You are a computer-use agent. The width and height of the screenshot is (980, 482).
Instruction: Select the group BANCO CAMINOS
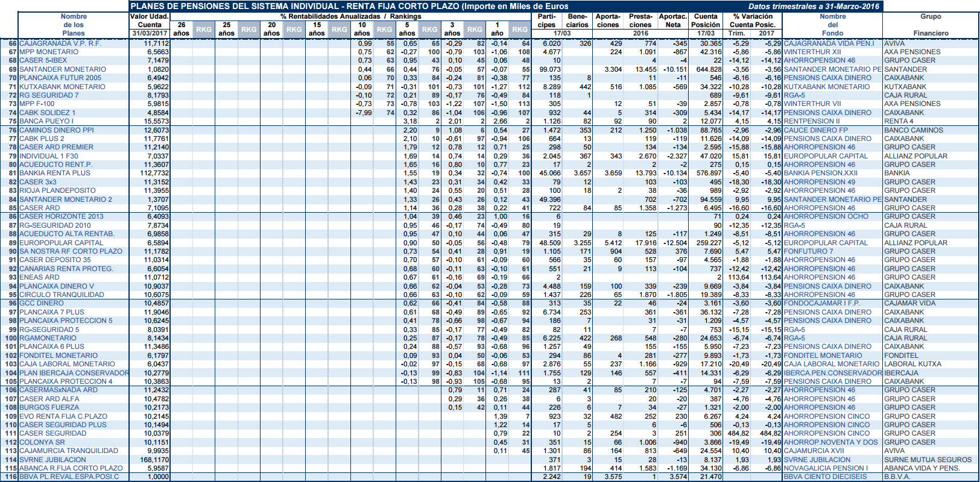(x=914, y=130)
